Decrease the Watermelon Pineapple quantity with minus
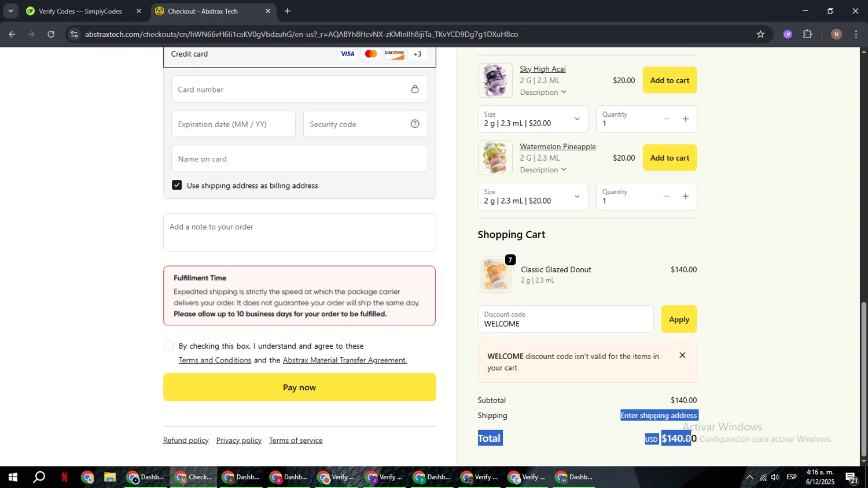Viewport: 868px width, 488px height. coord(666,197)
